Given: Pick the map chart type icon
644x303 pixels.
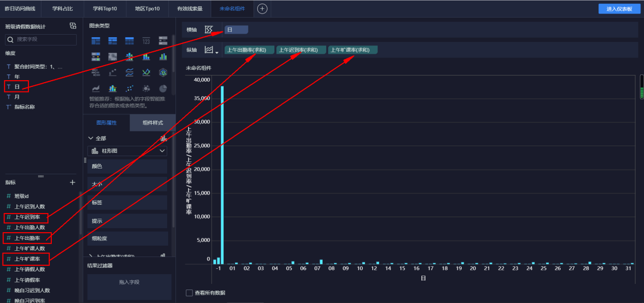Looking at the screenshot, I should (112, 56).
